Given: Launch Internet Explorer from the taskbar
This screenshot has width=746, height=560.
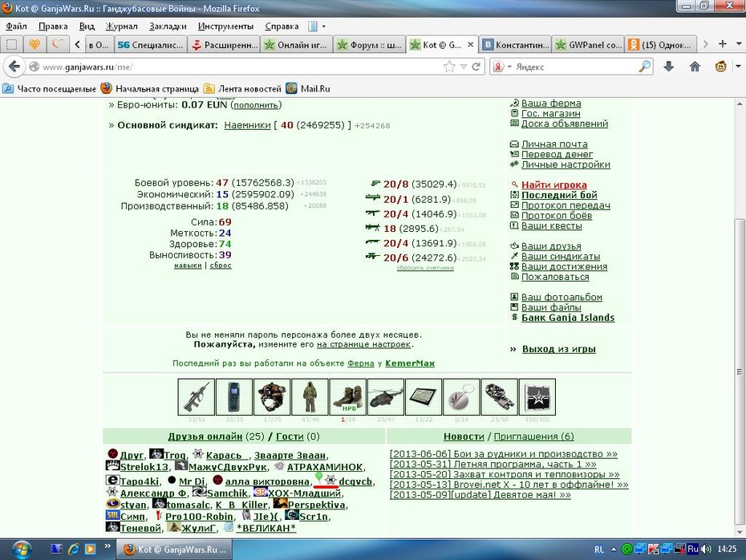Looking at the screenshot, I should point(73,549).
